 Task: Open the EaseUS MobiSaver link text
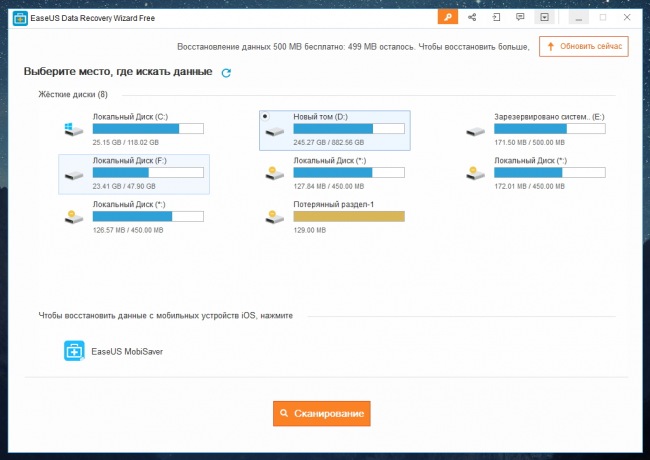[x=127, y=351]
